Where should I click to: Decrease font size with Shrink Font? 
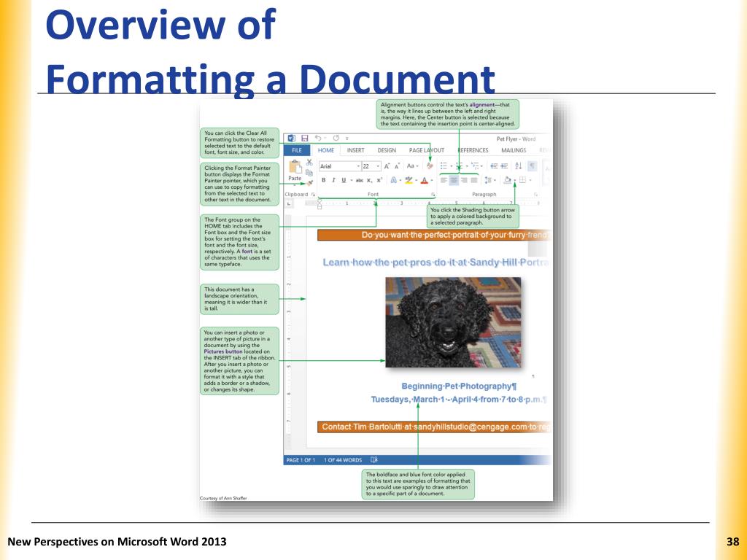(397, 166)
